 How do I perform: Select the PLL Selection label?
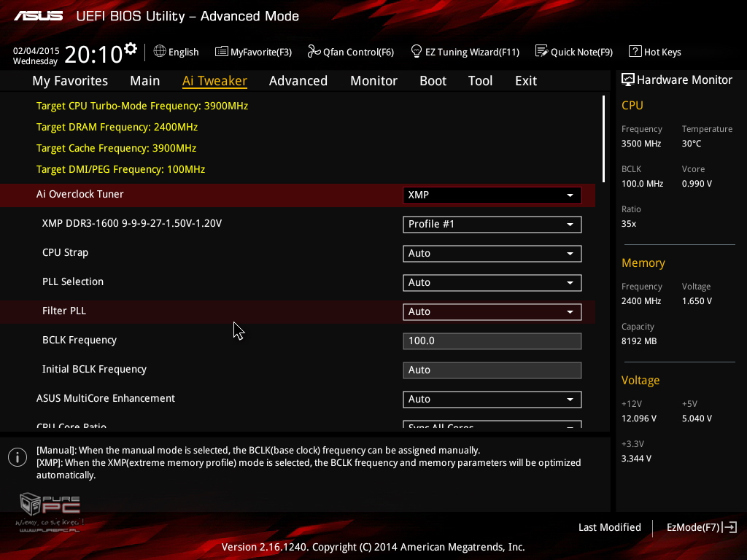click(x=73, y=281)
